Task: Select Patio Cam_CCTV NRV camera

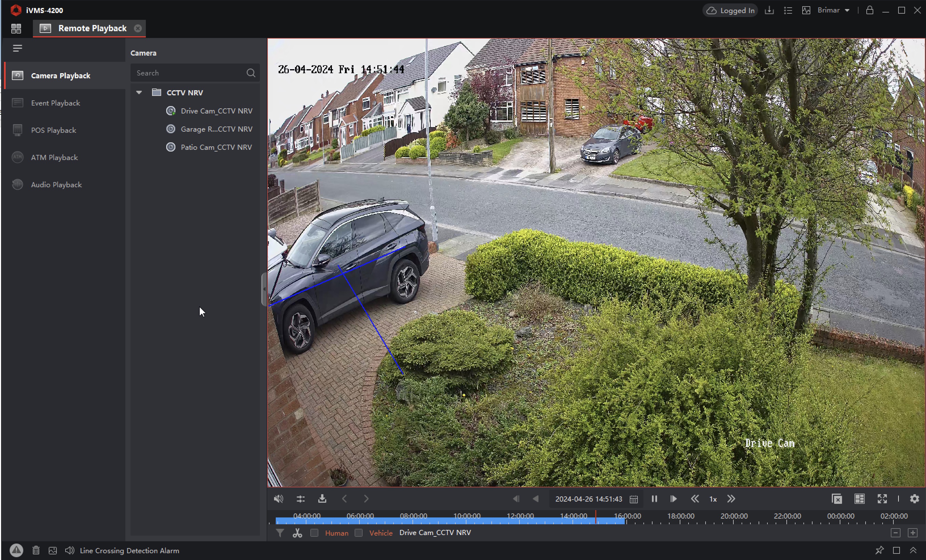Action: coord(216,147)
